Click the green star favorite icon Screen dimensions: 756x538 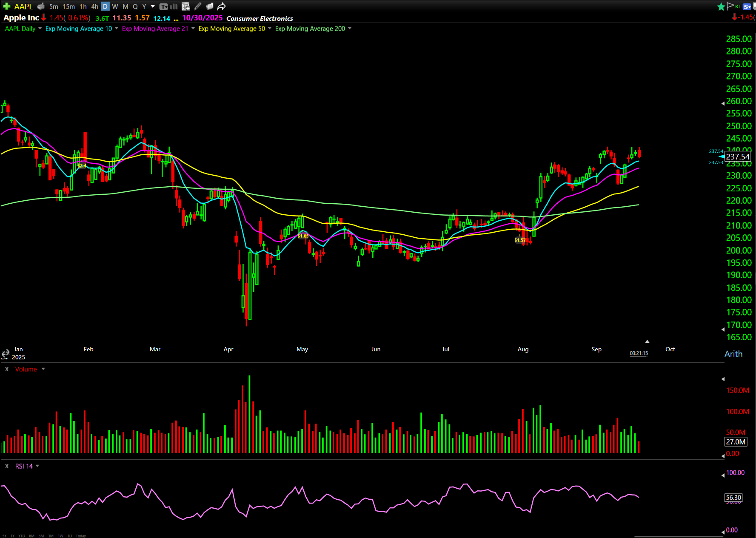[x=721, y=6]
